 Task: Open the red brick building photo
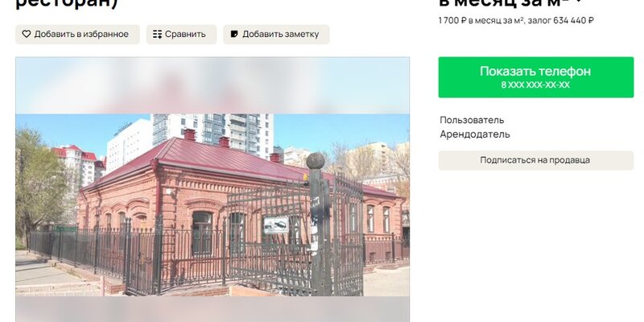(213, 204)
